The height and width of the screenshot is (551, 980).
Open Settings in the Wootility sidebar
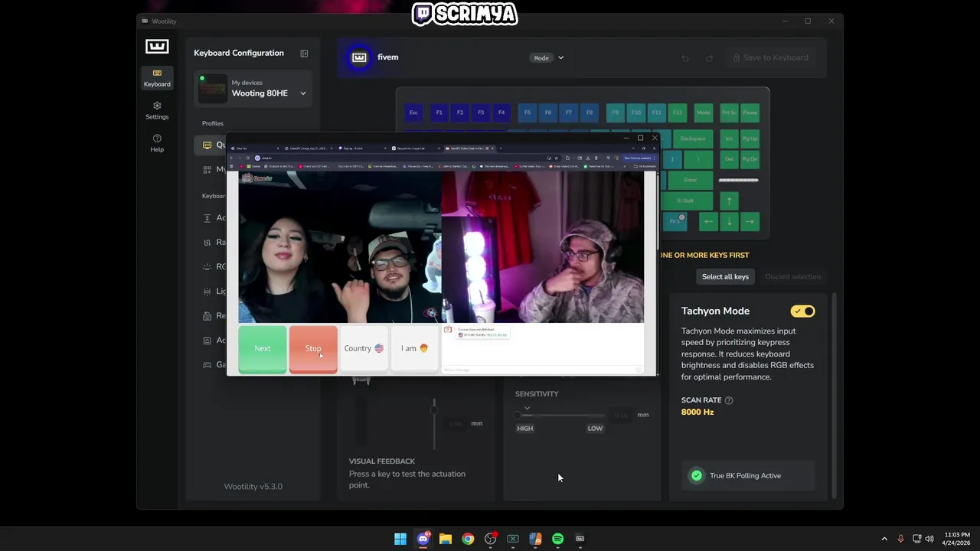point(157,110)
